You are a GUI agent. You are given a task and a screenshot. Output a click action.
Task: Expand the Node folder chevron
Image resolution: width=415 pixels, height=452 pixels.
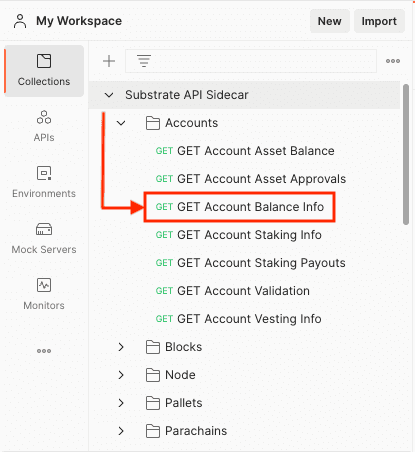coord(121,375)
